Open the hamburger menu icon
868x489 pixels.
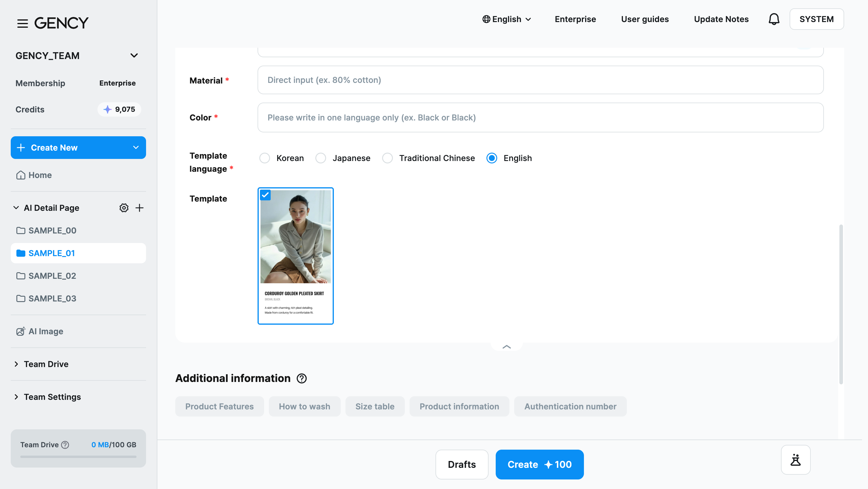point(23,24)
